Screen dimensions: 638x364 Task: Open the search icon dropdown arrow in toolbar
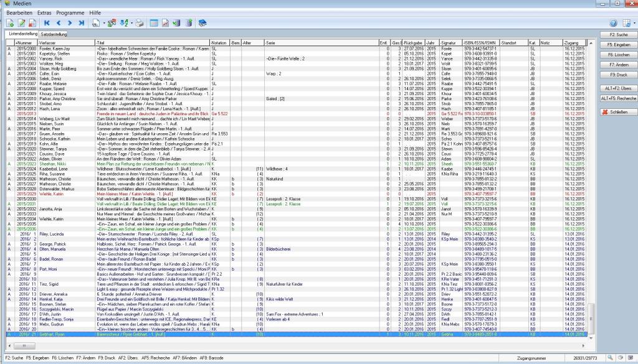tap(103, 23)
